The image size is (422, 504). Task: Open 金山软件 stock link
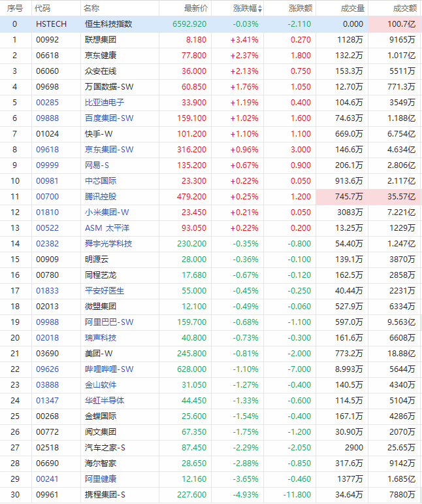coord(101,385)
